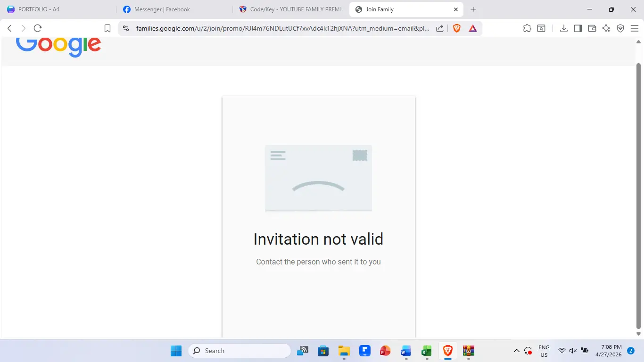Click the 'Invitation not valid' heading
644x362 pixels.
(x=318, y=239)
